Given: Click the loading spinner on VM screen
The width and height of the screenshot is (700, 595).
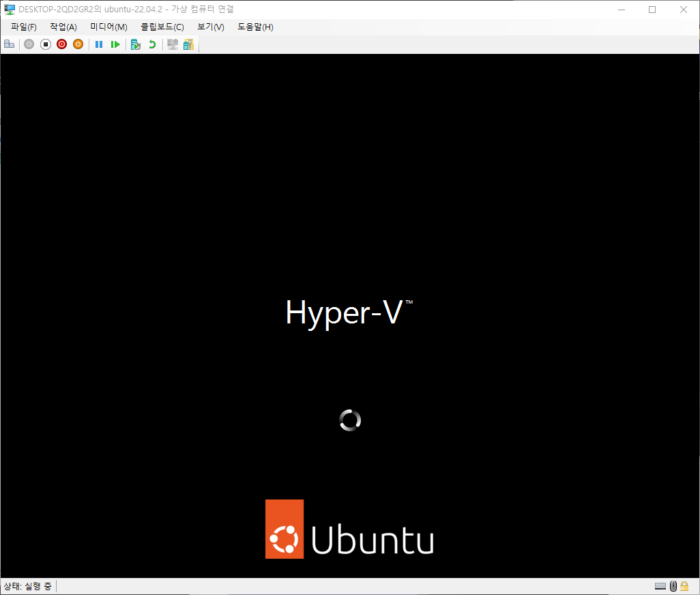Looking at the screenshot, I should tap(350, 420).
